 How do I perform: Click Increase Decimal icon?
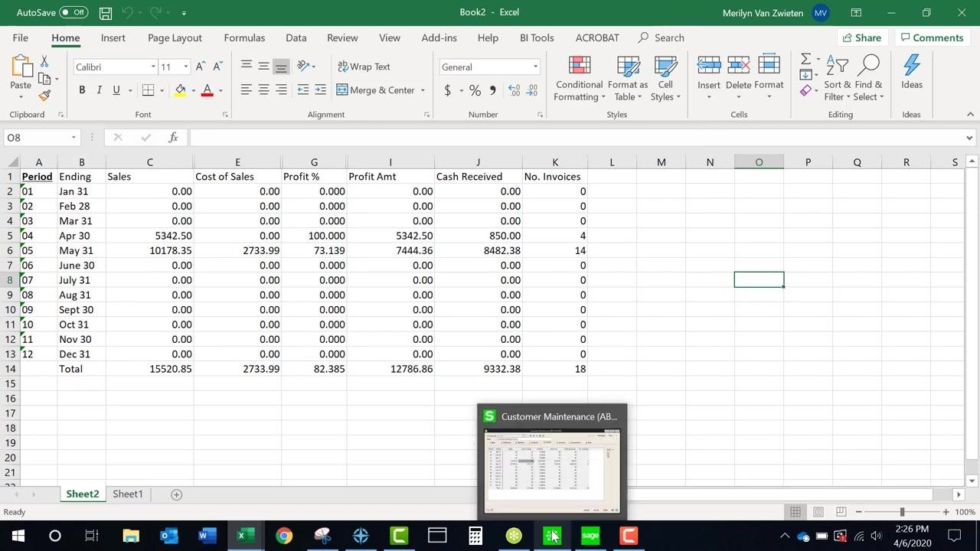click(x=514, y=90)
